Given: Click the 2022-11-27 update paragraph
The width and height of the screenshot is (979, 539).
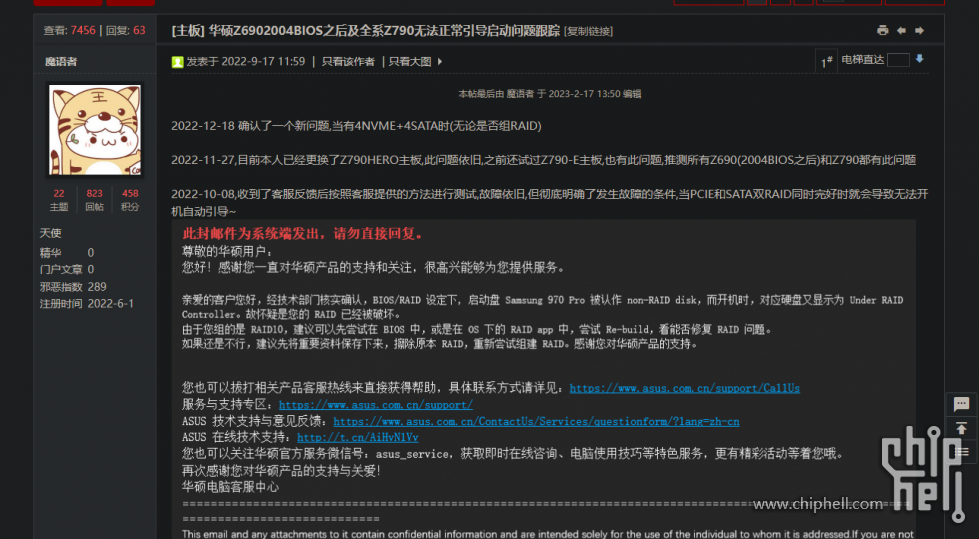Looking at the screenshot, I should point(543,160).
